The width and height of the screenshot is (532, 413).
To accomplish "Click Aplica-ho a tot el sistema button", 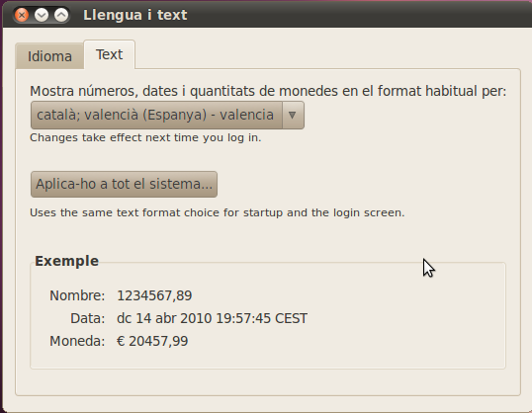I will (124, 184).
